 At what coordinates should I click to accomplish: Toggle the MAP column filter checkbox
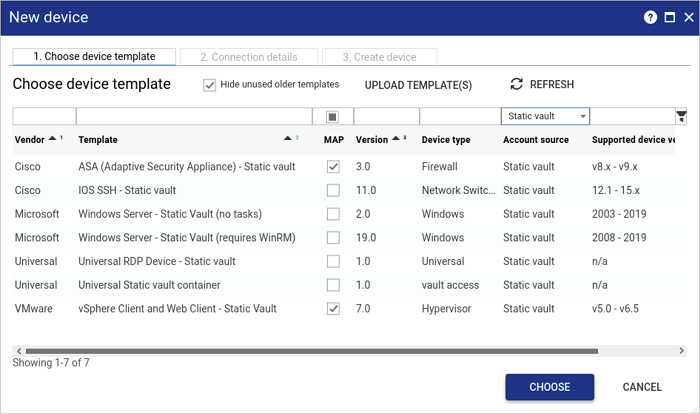[x=333, y=116]
